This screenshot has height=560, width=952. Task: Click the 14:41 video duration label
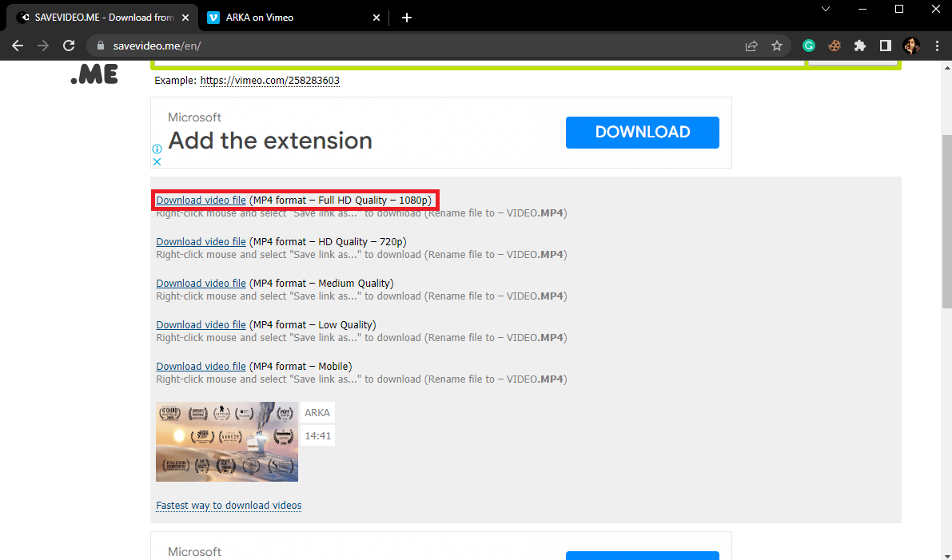click(317, 435)
